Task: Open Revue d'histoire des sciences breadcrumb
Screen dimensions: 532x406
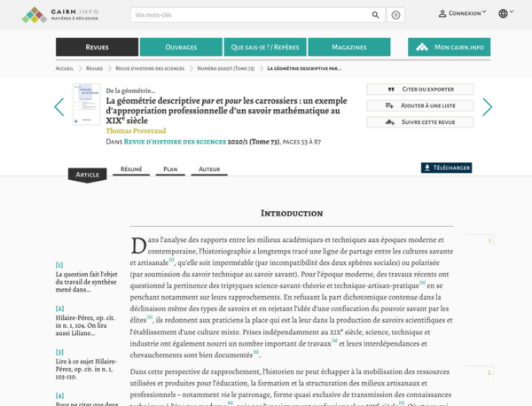Action: coord(150,68)
